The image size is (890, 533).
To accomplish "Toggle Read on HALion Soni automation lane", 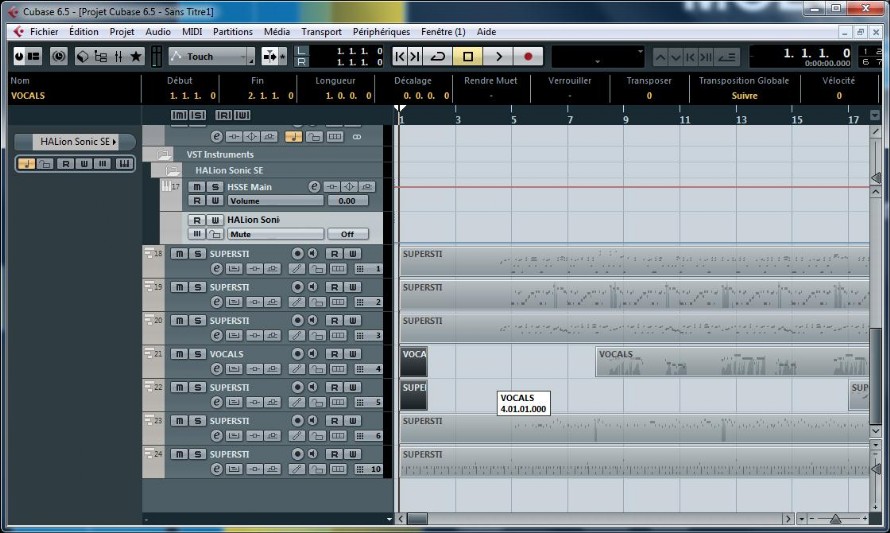I will [x=196, y=220].
